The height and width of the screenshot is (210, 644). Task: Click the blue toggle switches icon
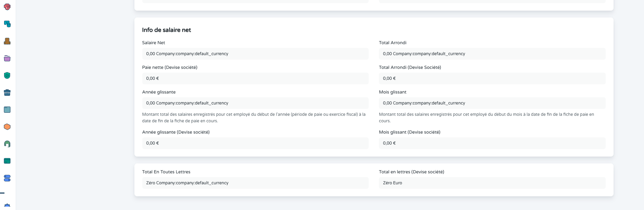click(7, 178)
